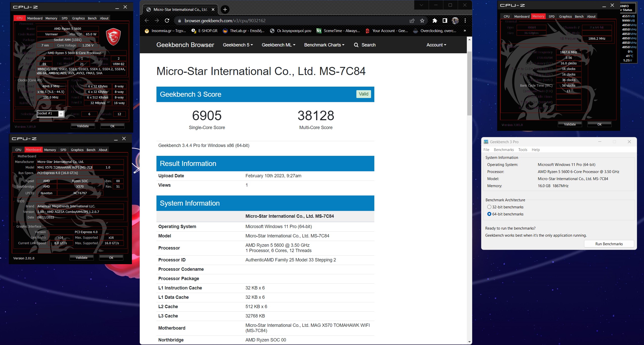This screenshot has height=345, width=644.
Task: Click the Geekbench Browser home link
Action: 185,45
